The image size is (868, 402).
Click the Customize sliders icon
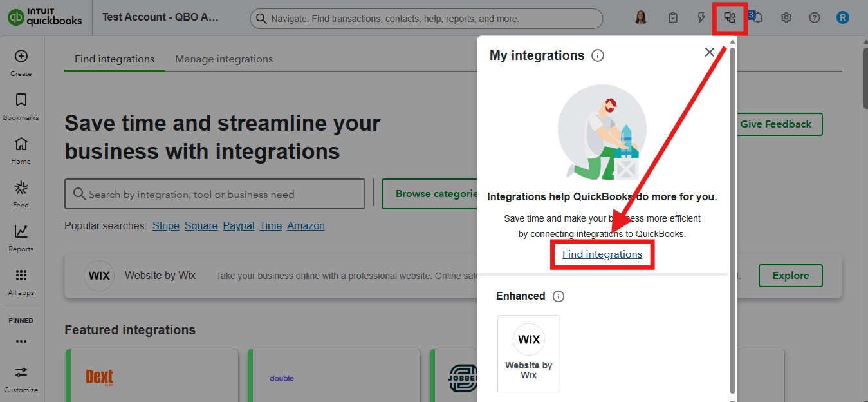(x=21, y=373)
